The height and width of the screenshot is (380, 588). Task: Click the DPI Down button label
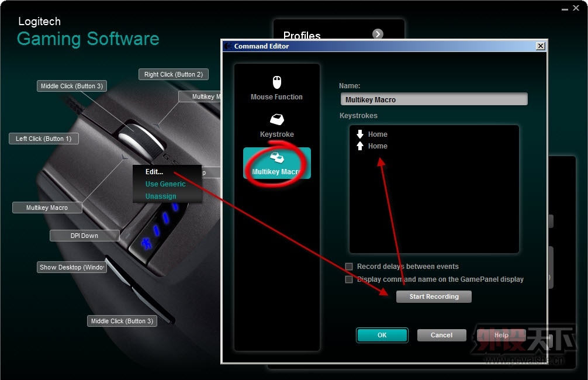point(84,236)
